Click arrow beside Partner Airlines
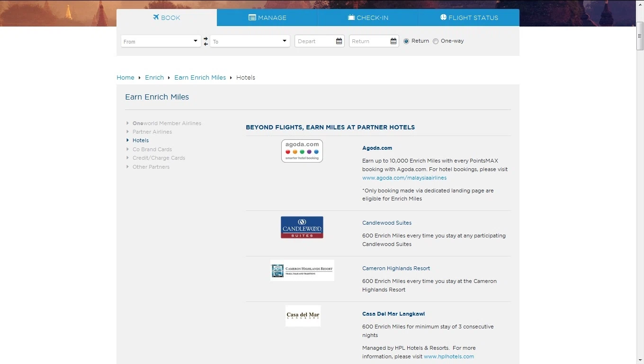 pyautogui.click(x=128, y=132)
